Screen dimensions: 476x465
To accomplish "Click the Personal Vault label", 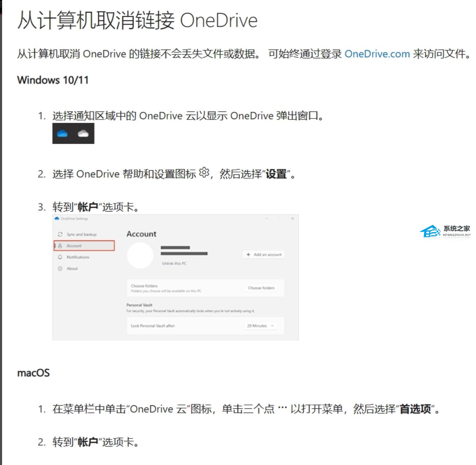I will [x=139, y=305].
